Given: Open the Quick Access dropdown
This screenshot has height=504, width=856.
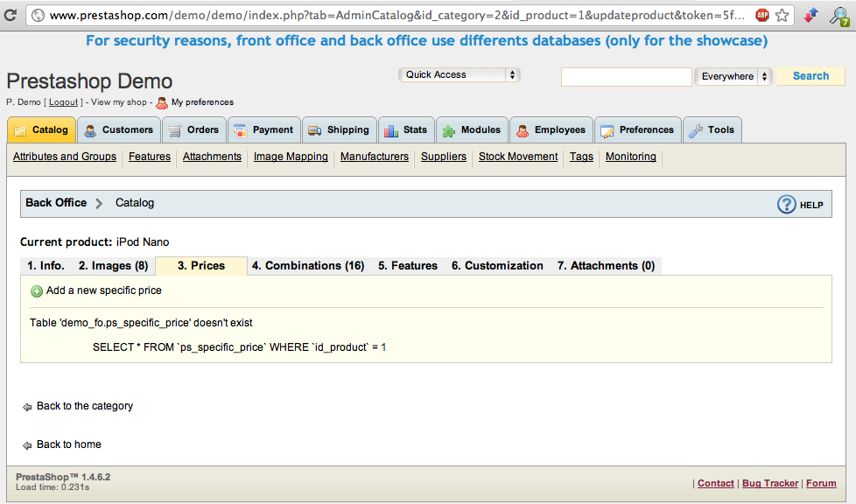Looking at the screenshot, I should click(460, 74).
